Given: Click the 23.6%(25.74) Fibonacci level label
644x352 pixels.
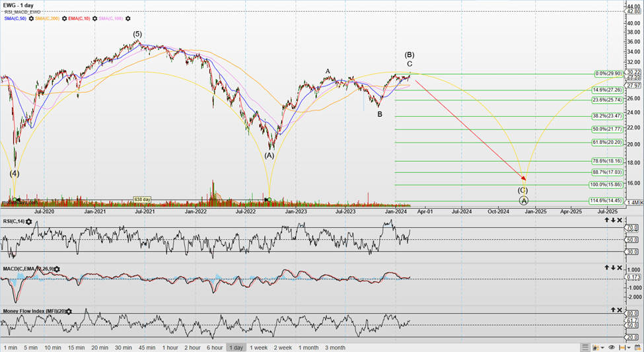Looking at the screenshot, I should point(608,100).
